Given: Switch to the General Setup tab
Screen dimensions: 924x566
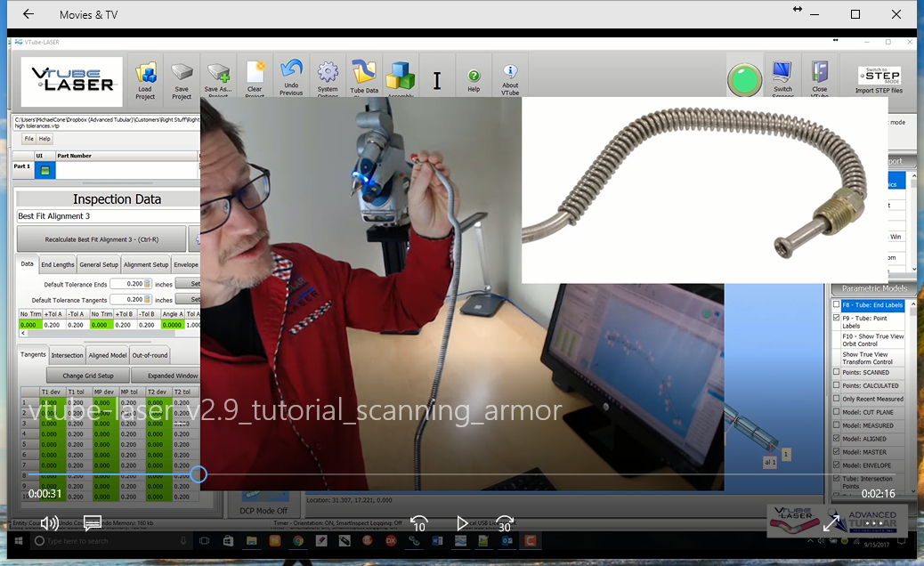Looking at the screenshot, I should [x=99, y=264].
